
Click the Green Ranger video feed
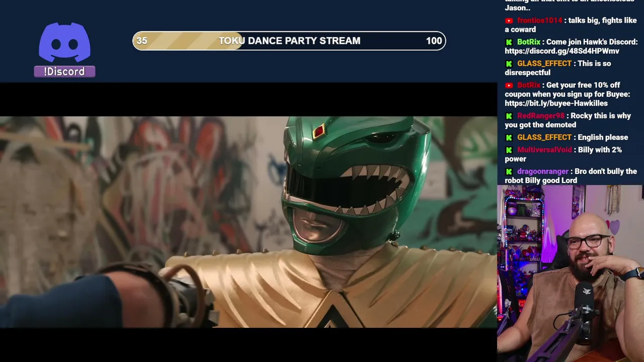click(249, 222)
